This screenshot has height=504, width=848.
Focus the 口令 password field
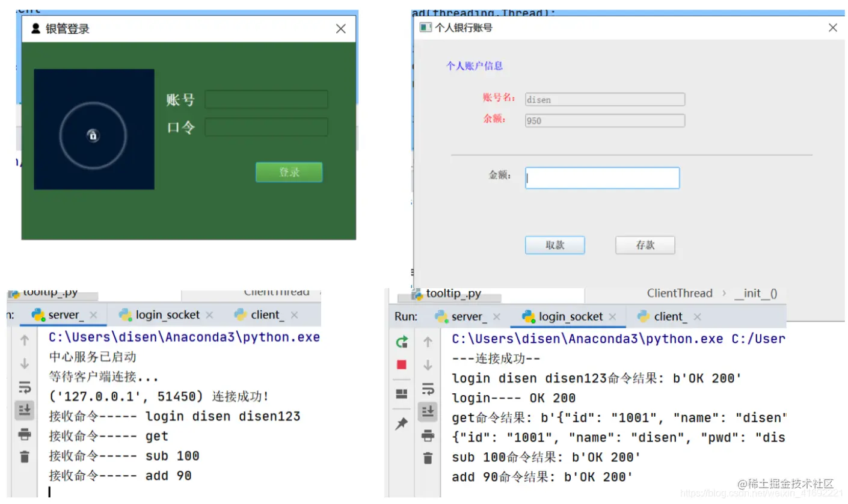pyautogui.click(x=266, y=127)
